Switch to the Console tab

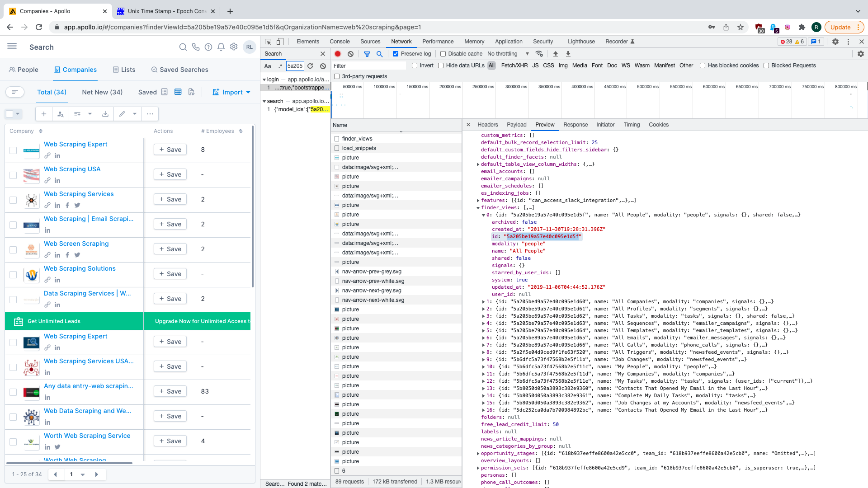coord(340,42)
